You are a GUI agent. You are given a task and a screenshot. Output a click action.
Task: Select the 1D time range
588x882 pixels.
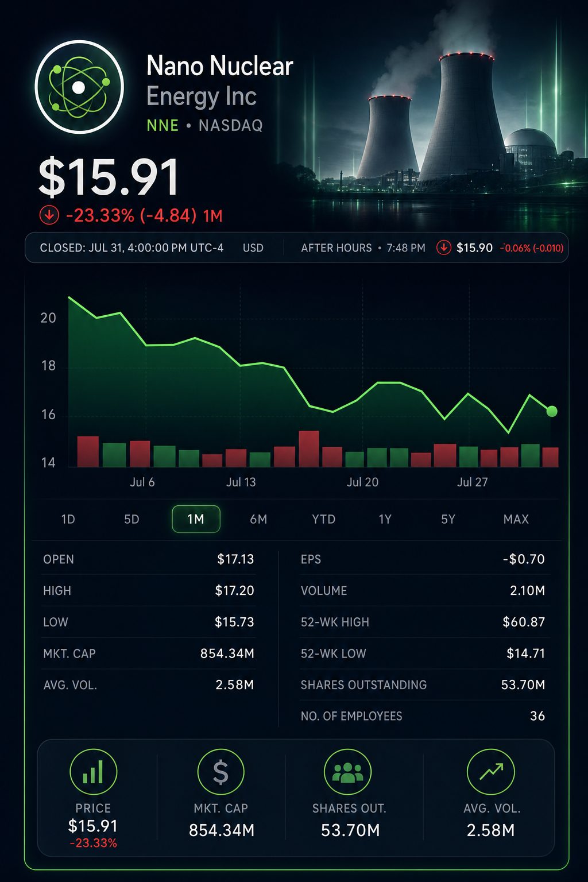pos(68,519)
